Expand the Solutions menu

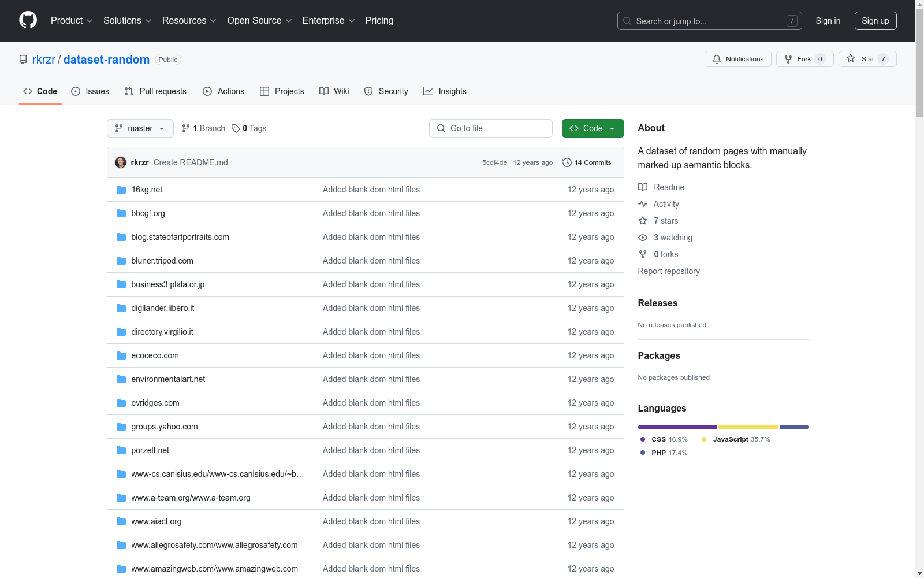pyautogui.click(x=128, y=21)
